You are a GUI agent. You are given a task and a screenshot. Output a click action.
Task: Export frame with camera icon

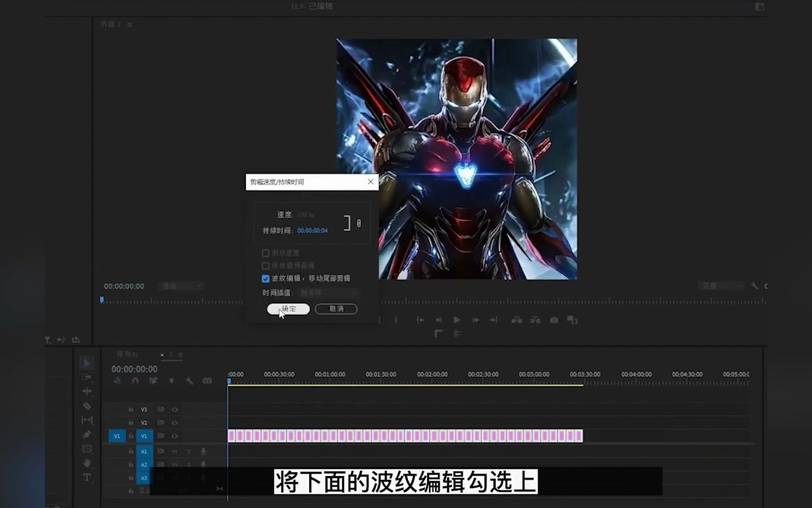pyautogui.click(x=554, y=320)
